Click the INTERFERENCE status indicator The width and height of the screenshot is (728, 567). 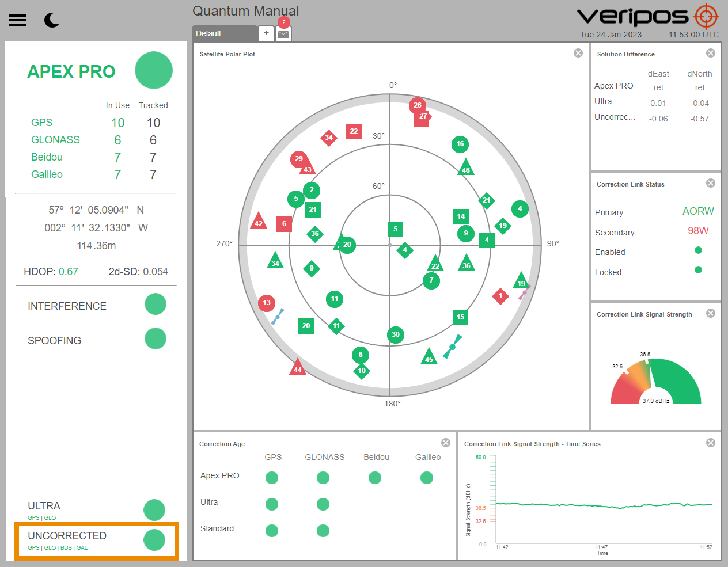(x=156, y=304)
